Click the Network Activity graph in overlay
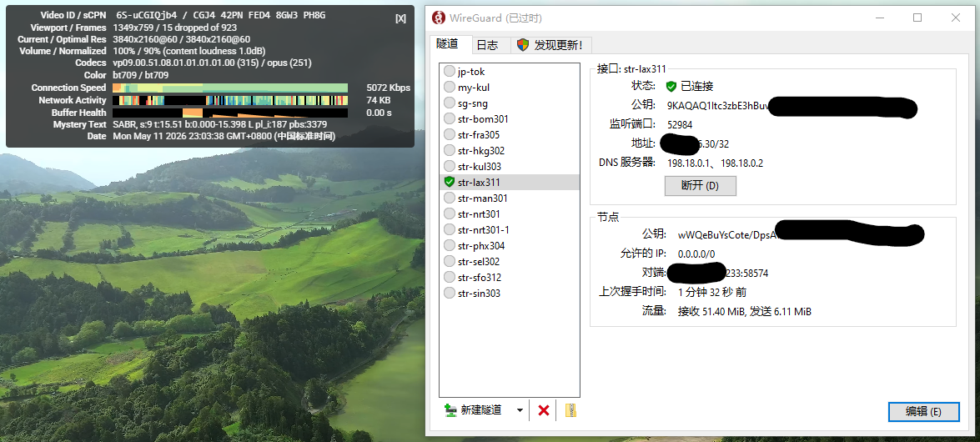980x442 pixels. coord(230,100)
